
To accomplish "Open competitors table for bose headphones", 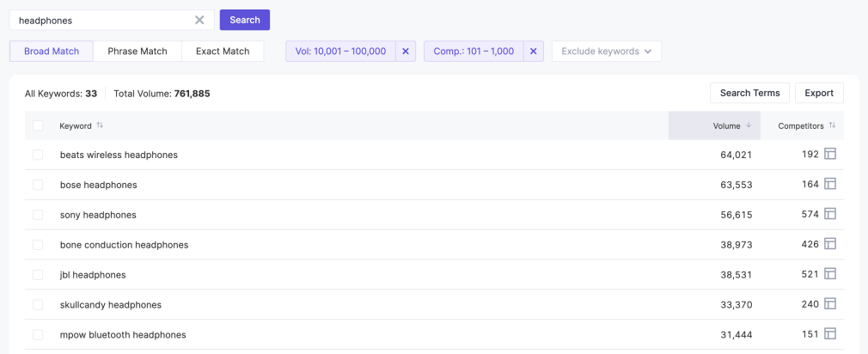I will [830, 184].
